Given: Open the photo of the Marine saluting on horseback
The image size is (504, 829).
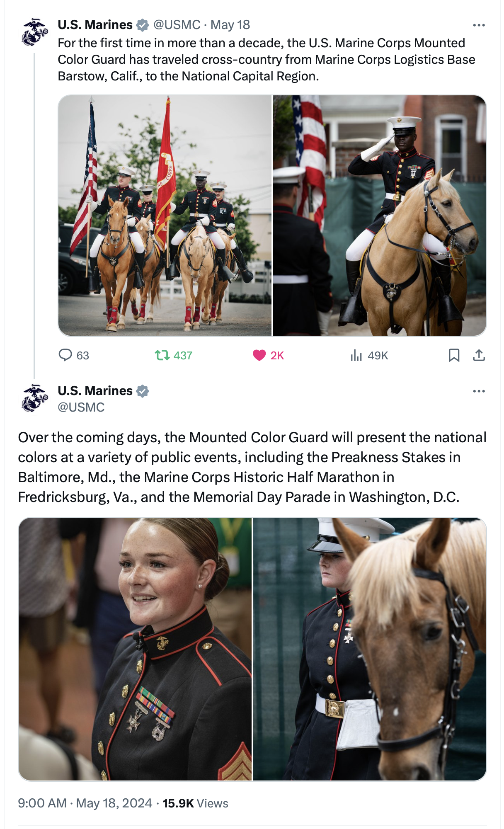Looking at the screenshot, I should point(380,216).
